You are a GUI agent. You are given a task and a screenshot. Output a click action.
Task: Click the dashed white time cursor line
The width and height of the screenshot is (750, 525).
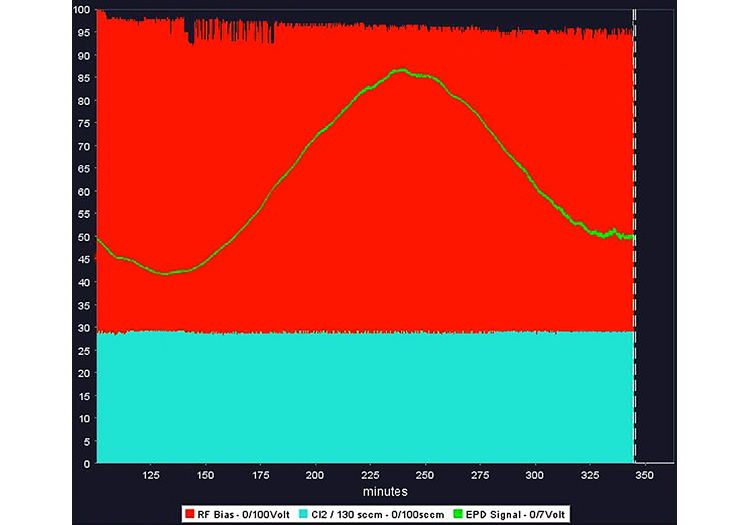coord(635,236)
